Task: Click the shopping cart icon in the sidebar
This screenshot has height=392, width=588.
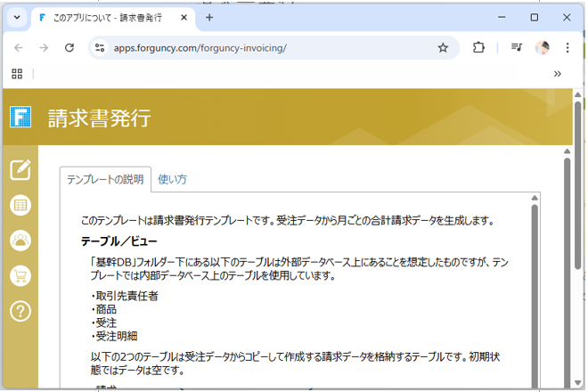Action: tap(20, 275)
